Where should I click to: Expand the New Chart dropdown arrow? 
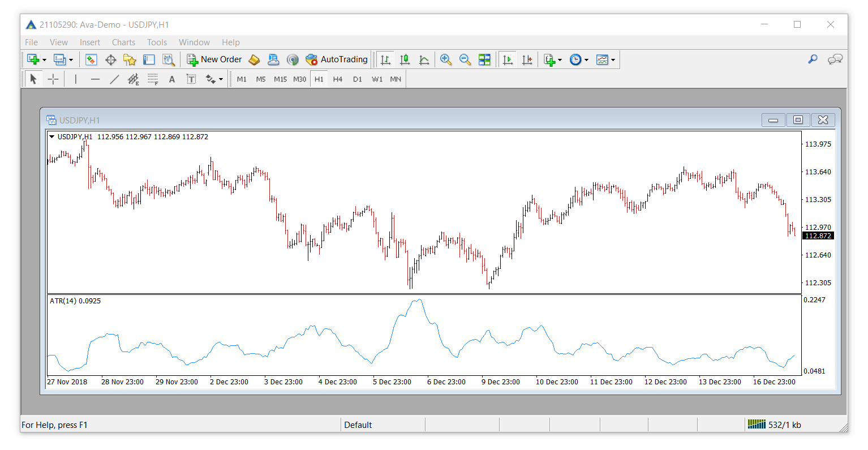(44, 60)
